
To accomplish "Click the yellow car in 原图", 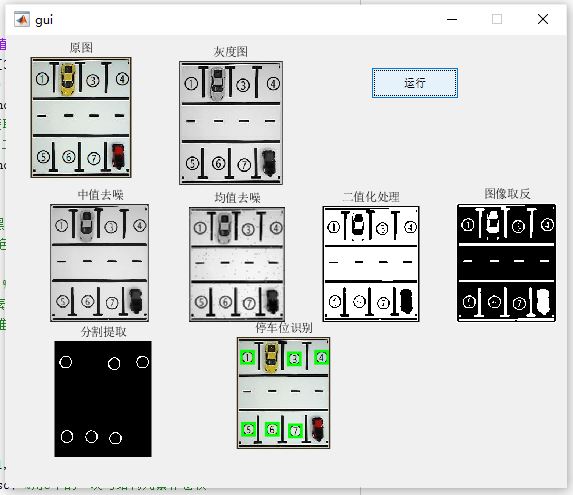I will [x=68, y=79].
